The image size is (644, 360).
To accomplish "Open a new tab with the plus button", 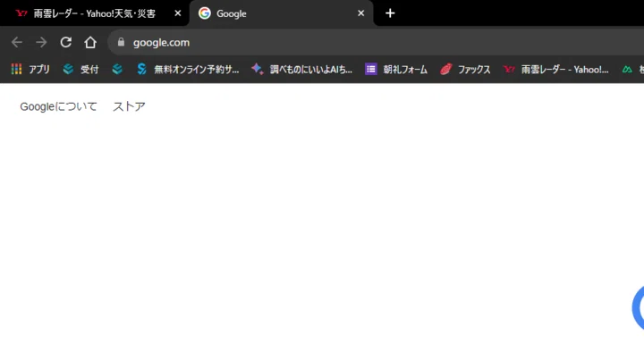I will click(390, 13).
